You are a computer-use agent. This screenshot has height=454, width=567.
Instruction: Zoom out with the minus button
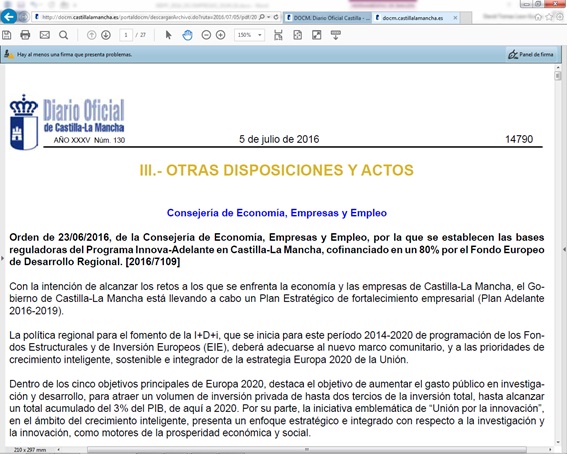click(x=206, y=35)
